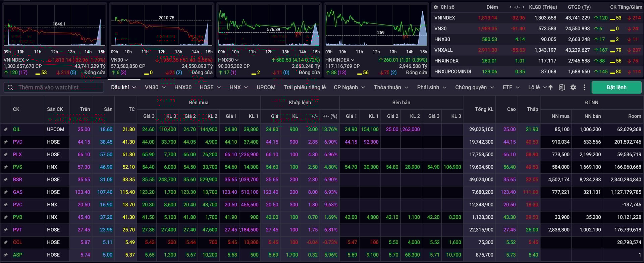Switch to the UPCOM tab
The height and width of the screenshot is (263, 644).
click(266, 87)
